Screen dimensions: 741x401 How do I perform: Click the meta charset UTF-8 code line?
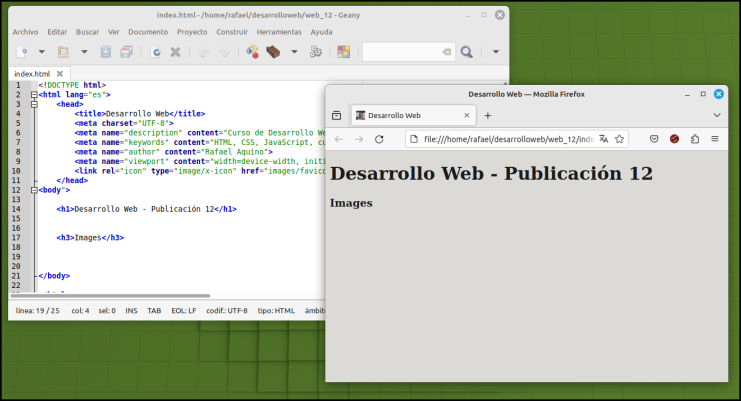(124, 123)
